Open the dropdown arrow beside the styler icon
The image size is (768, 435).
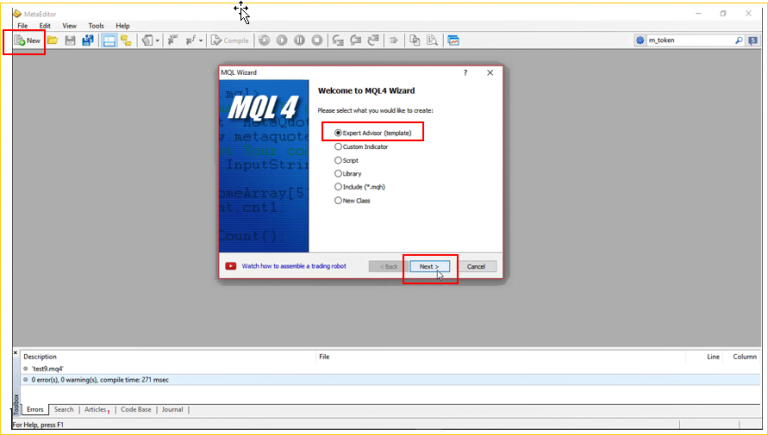pos(157,41)
